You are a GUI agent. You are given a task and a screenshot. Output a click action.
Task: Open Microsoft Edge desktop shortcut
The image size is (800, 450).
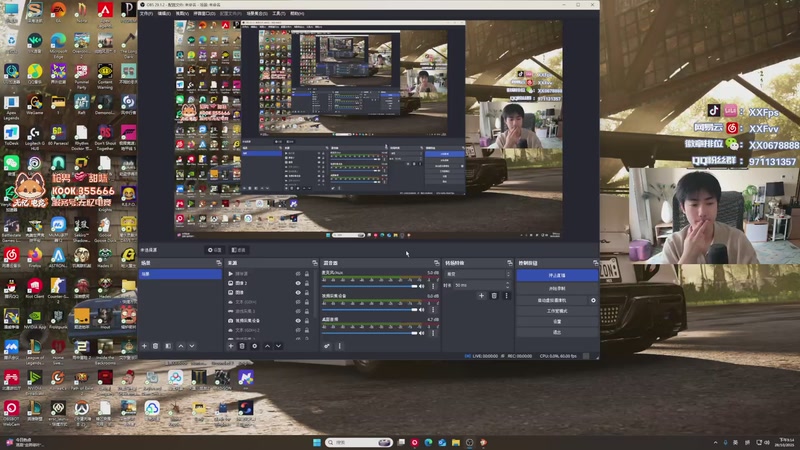58,43
